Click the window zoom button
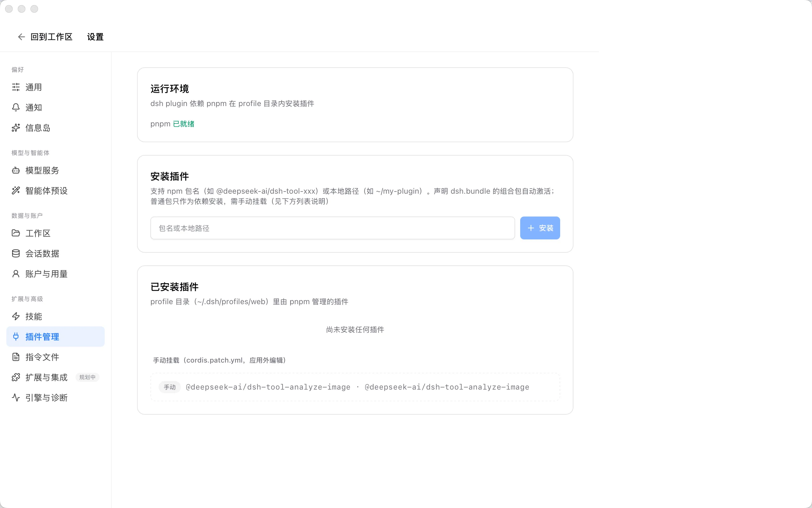The height and width of the screenshot is (508, 812). [x=34, y=9]
